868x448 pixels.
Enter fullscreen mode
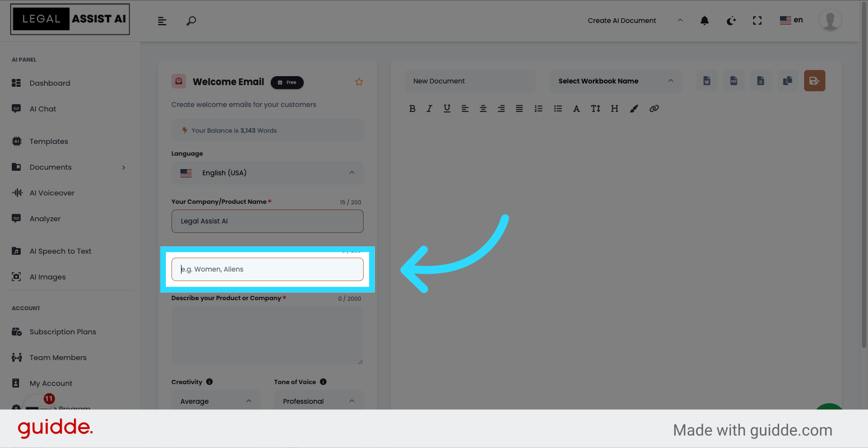click(758, 21)
